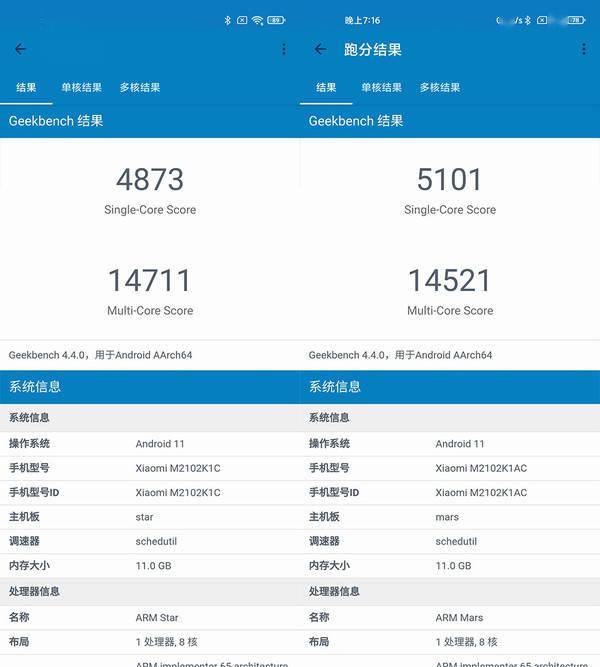The width and height of the screenshot is (600, 667).
Task: Tap the schedutil governor value in the left screen
Action: pyautogui.click(x=156, y=542)
